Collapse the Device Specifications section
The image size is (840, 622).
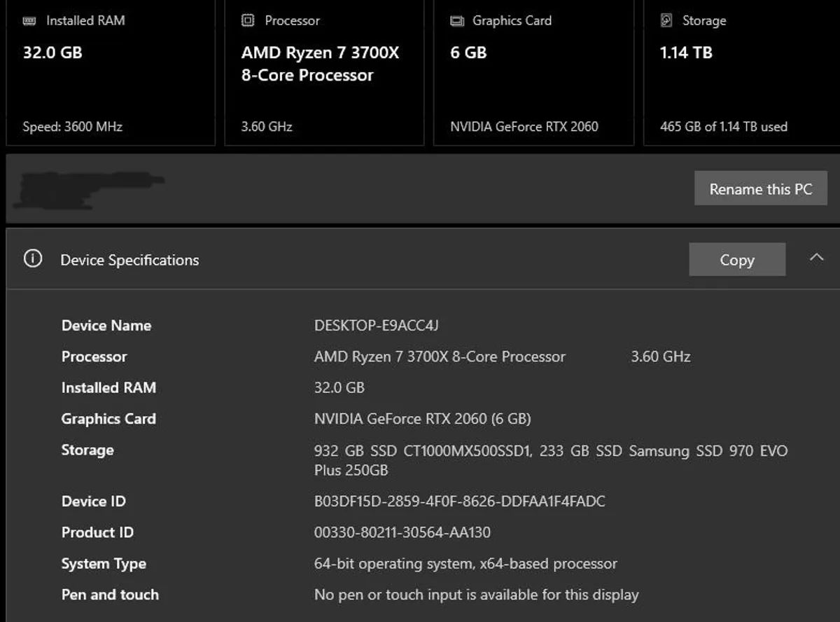816,258
